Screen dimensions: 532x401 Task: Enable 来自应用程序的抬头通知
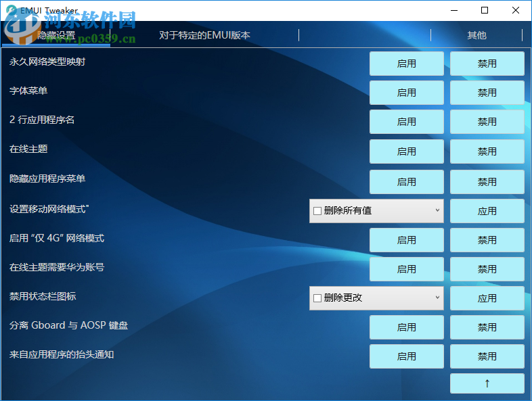pyautogui.click(x=407, y=356)
